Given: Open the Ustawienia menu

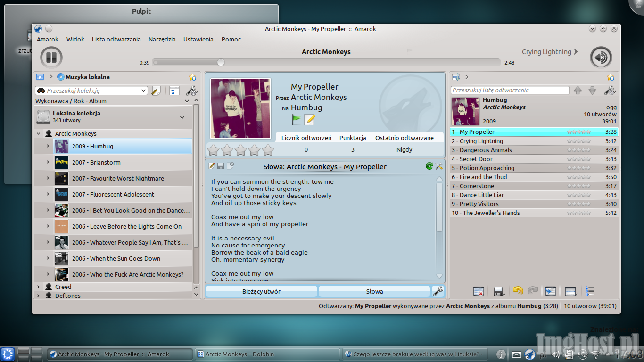Looking at the screenshot, I should 198,40.
